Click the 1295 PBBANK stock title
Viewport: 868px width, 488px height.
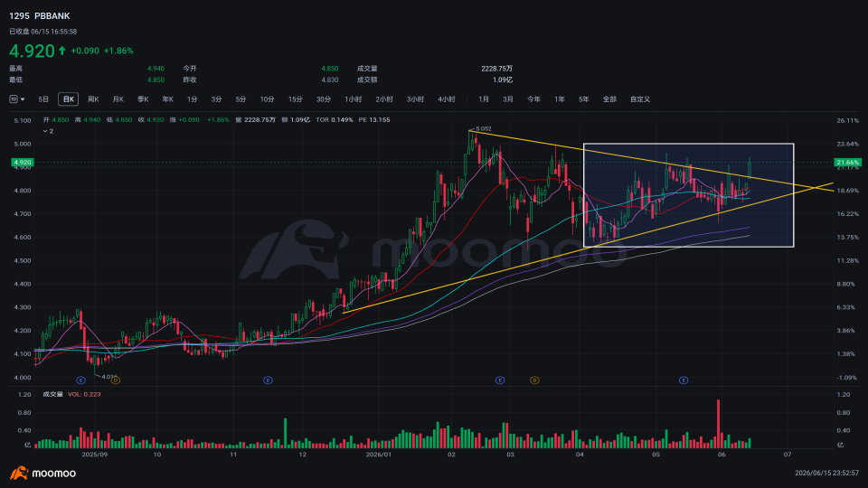pyautogui.click(x=39, y=16)
